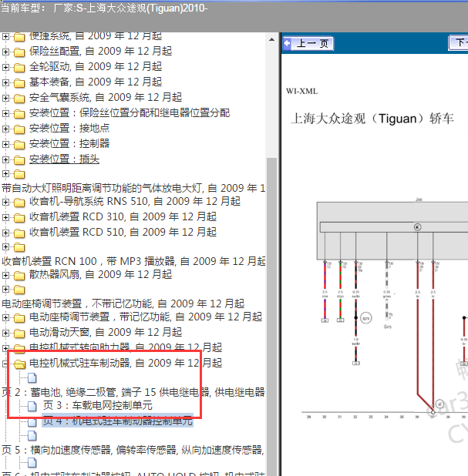Screen dimensions: 468x476
Task: Expand the 散热器风扇 folder node
Action: click(5, 275)
